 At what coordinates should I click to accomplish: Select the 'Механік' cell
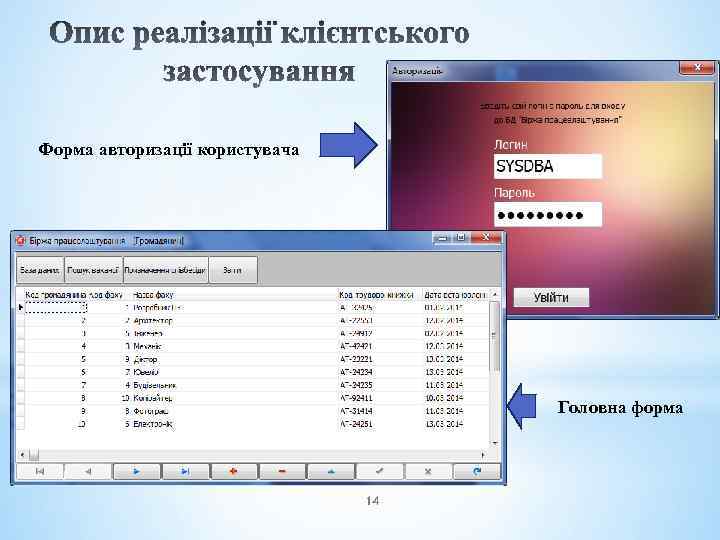coord(147,346)
